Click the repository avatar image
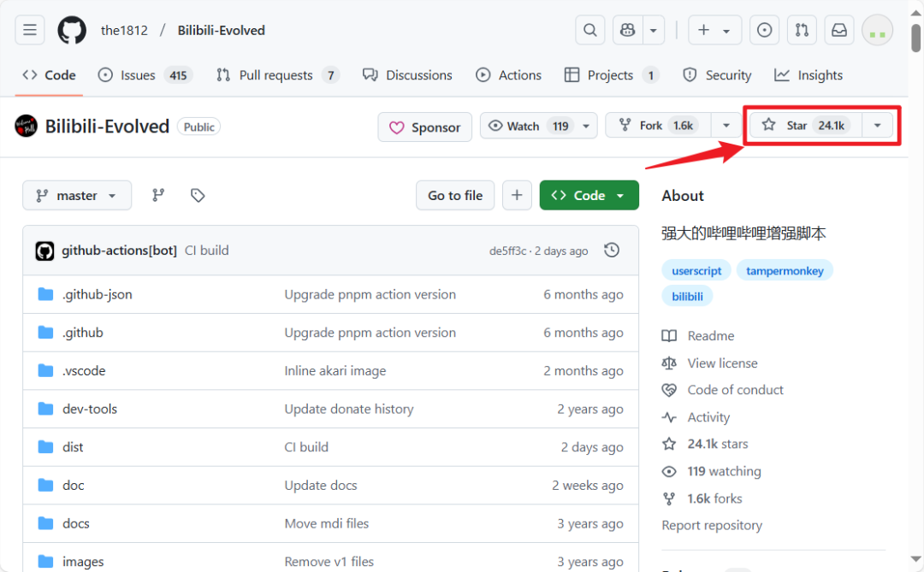Screen dimensions: 924x572 (x=26, y=126)
